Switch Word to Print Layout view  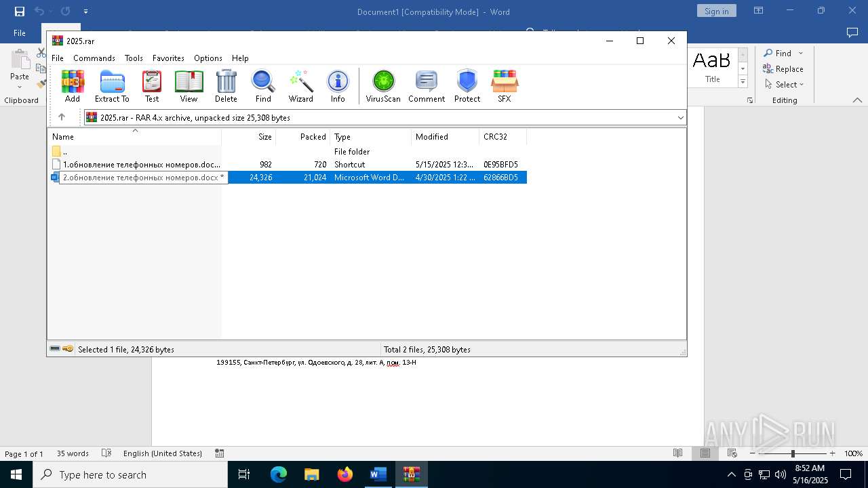click(705, 453)
